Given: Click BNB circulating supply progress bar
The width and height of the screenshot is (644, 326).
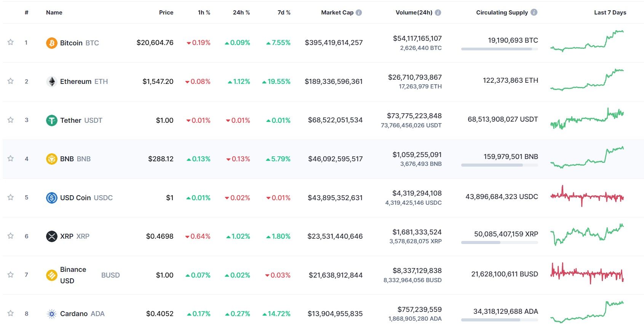Looking at the screenshot, I should (500, 165).
